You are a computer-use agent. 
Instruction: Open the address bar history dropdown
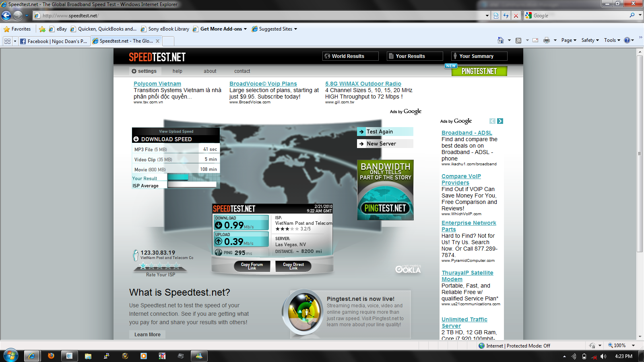[487, 16]
